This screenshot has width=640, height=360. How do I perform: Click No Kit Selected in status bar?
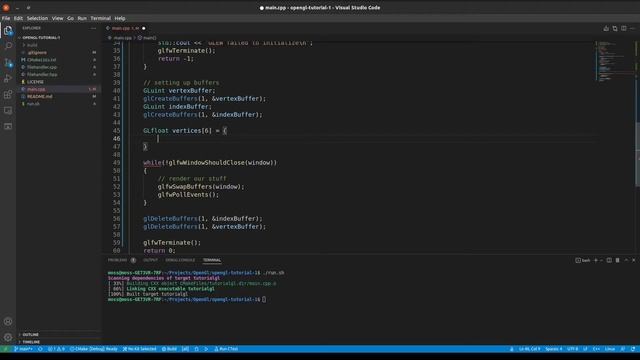click(140, 349)
